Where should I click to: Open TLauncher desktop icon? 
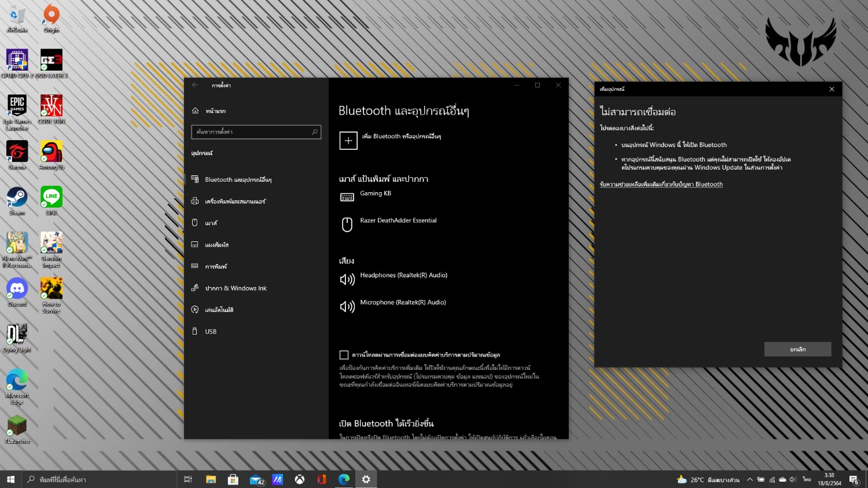click(17, 430)
